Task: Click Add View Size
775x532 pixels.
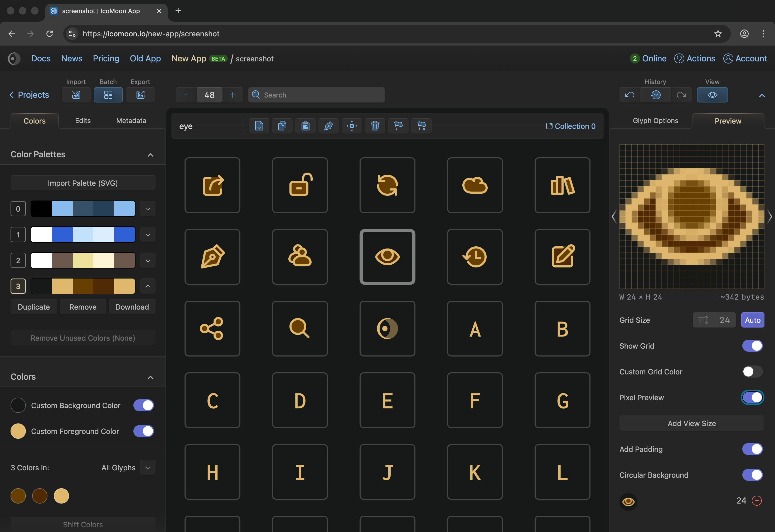Action: (691, 423)
